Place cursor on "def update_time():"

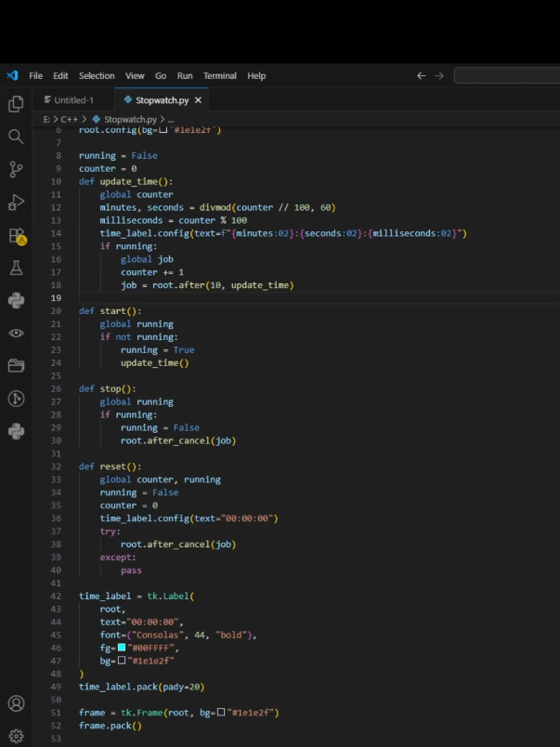pos(125,181)
